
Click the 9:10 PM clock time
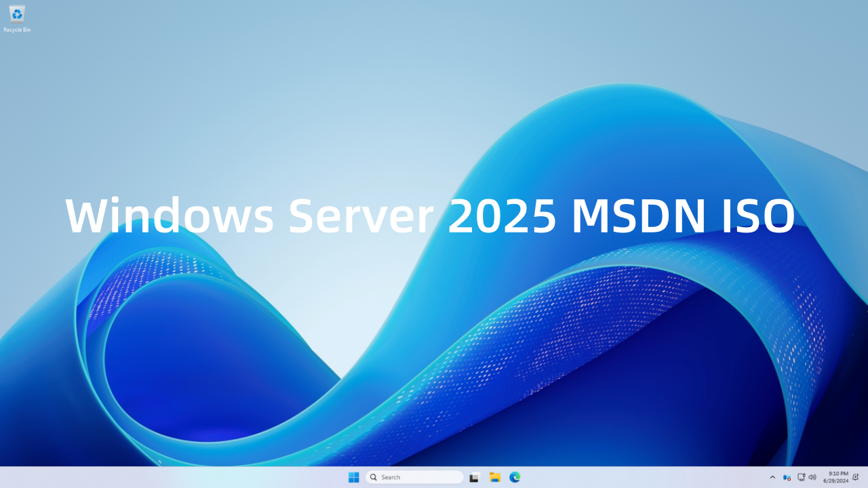click(838, 474)
